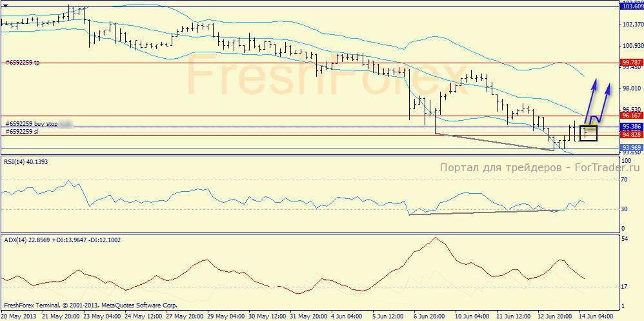
Task: Click the 103.609 price label
Action: 632,6
